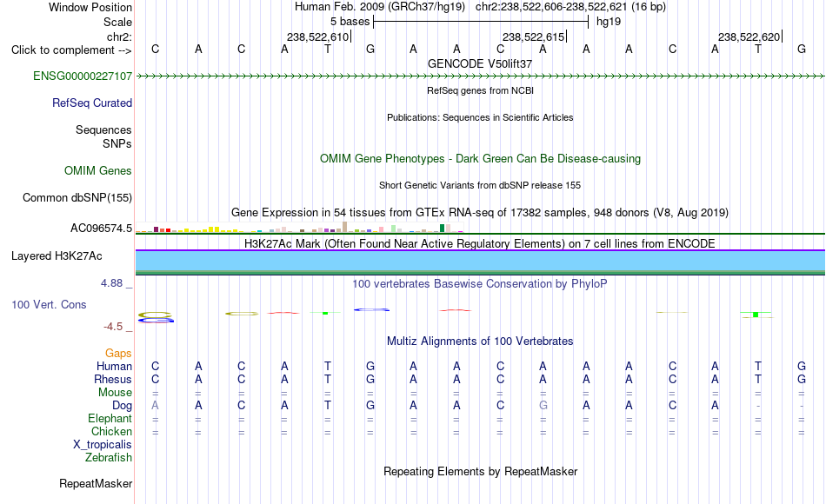Image resolution: width=826 pixels, height=504 pixels.
Task: Click the 'Click to complement -->' label
Action: tap(71, 50)
